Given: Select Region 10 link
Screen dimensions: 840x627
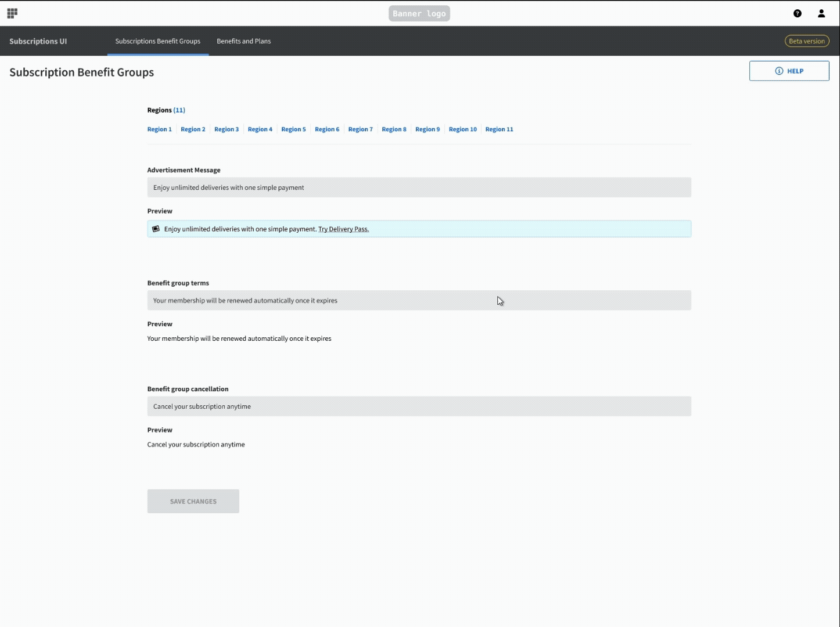Looking at the screenshot, I should [463, 129].
